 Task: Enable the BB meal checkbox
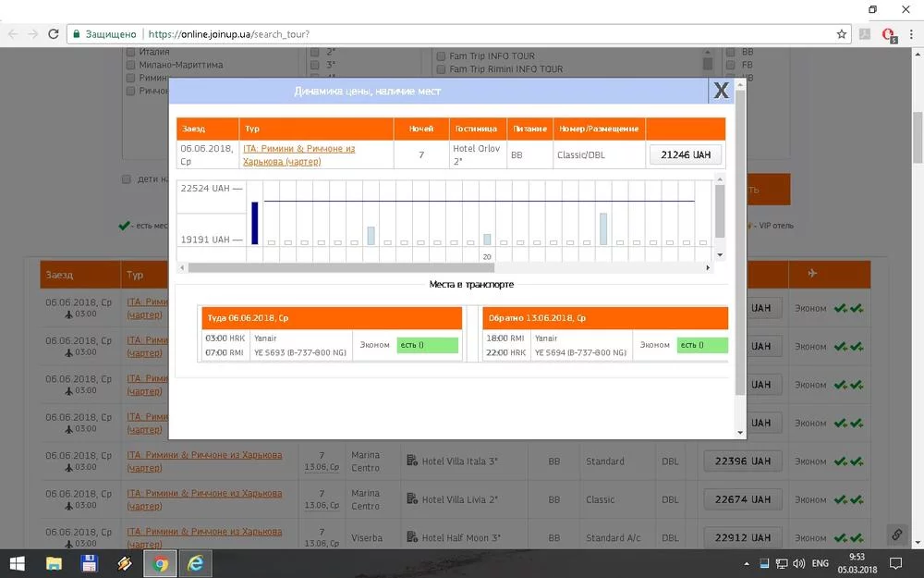click(731, 52)
